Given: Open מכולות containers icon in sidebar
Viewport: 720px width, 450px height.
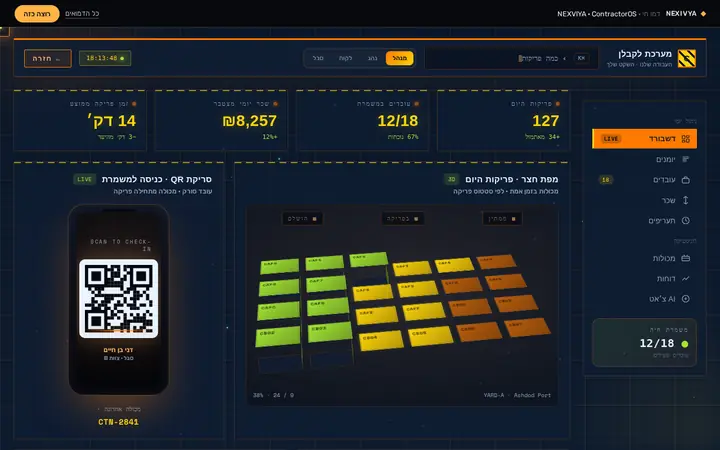Looking at the screenshot, I should [686, 258].
